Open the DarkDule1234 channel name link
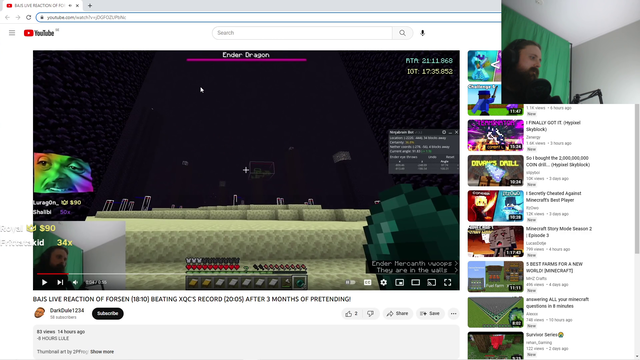The width and height of the screenshot is (640, 360). click(x=67, y=311)
